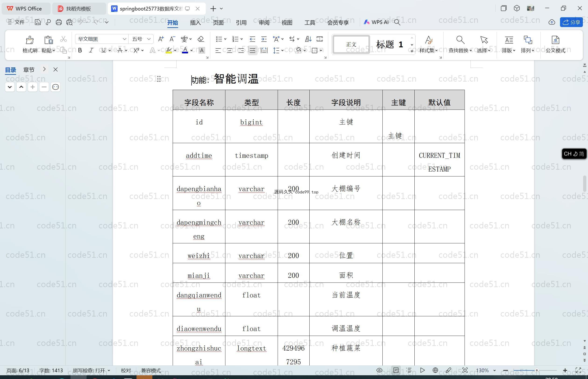588x379 pixels.
Task: Click 校对 proofreading in status bar
Action: 126,370
